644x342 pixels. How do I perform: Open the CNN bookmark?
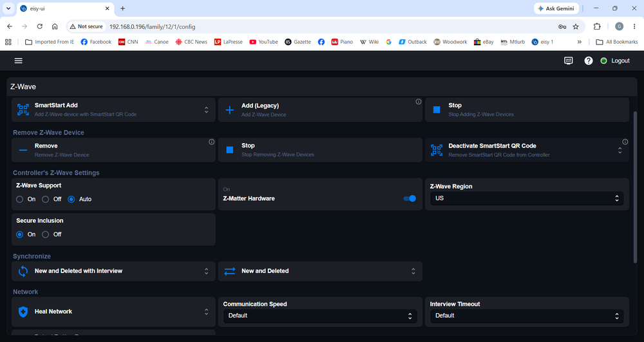tap(128, 42)
